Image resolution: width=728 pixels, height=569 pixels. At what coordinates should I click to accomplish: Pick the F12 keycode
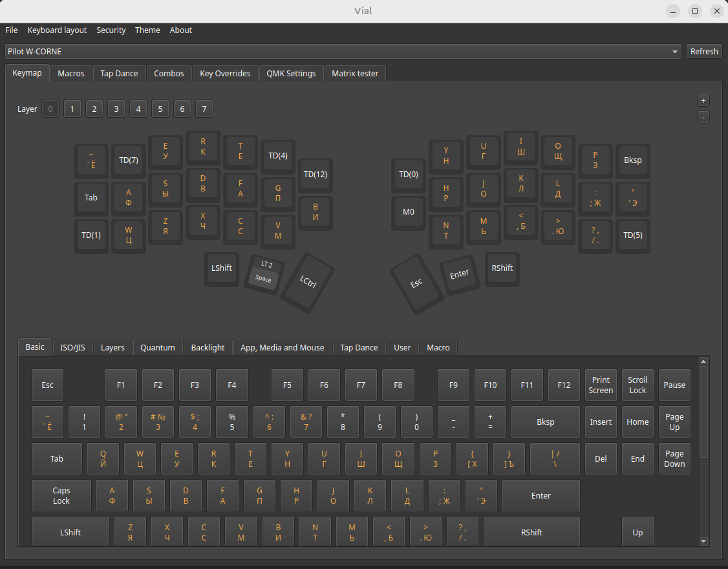pyautogui.click(x=564, y=385)
